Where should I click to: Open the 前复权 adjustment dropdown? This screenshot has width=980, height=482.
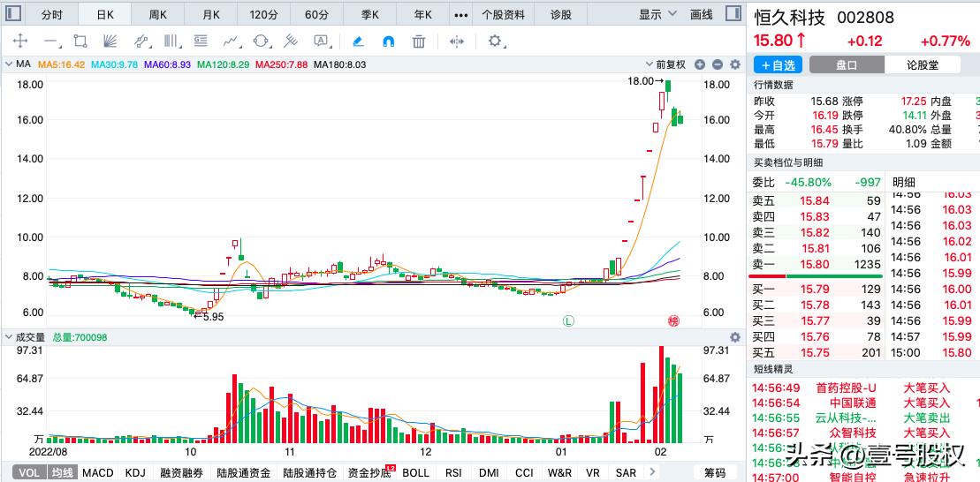tap(665, 64)
